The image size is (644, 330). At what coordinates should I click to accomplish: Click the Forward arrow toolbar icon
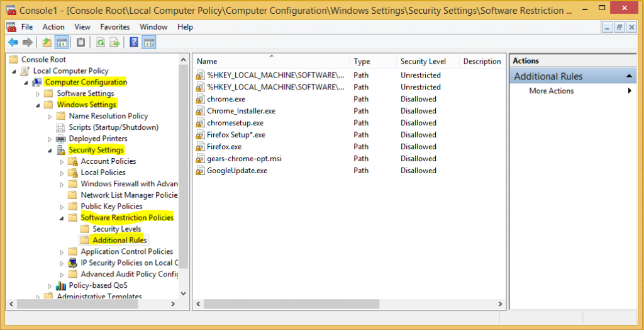pyautogui.click(x=27, y=42)
